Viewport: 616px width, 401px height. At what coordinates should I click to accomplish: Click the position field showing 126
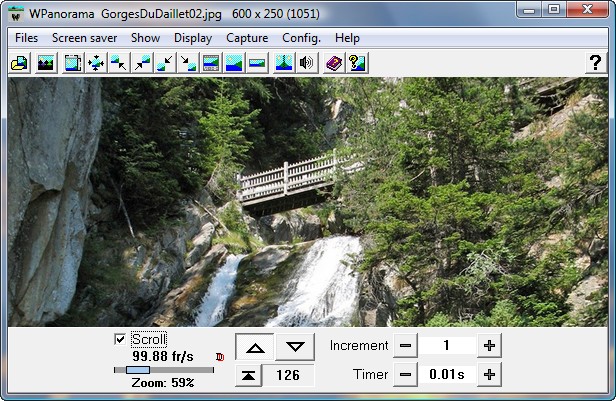point(288,375)
